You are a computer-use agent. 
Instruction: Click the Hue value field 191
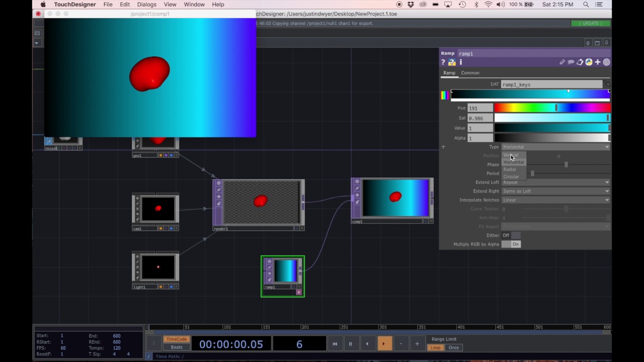(480, 108)
